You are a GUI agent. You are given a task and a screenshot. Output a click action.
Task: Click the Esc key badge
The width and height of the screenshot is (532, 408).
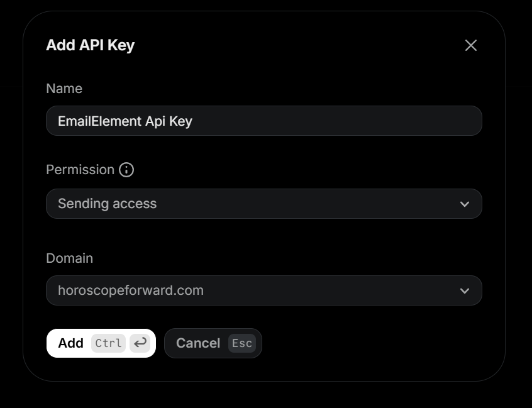tap(241, 343)
